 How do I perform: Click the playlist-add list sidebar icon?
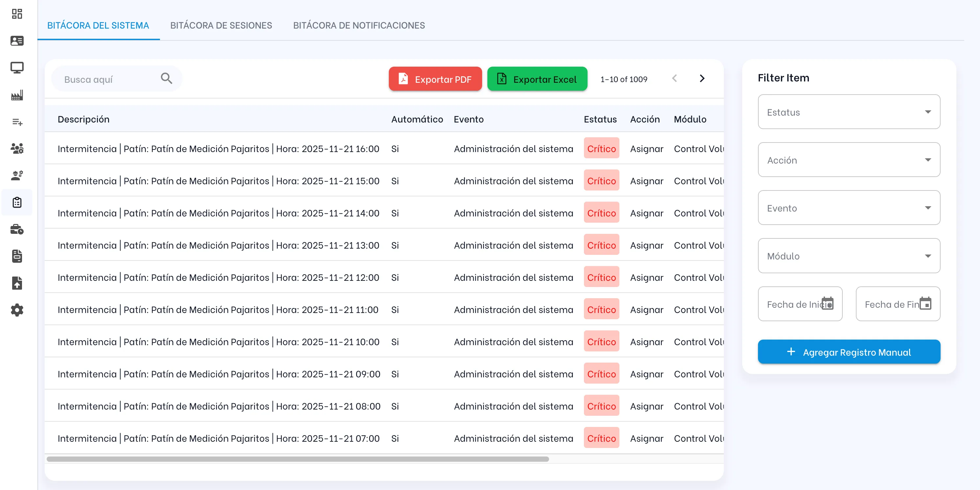(x=17, y=122)
